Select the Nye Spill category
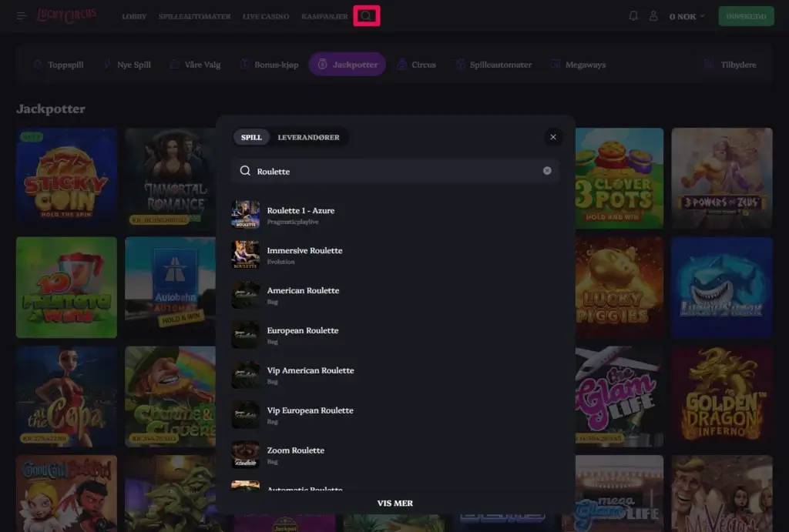 coord(127,65)
